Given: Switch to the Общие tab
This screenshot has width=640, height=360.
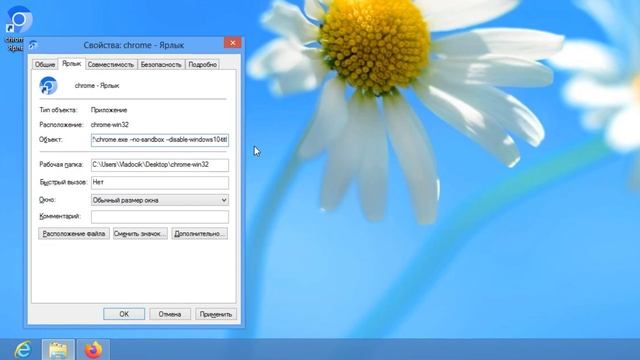Looking at the screenshot, I should 44,64.
